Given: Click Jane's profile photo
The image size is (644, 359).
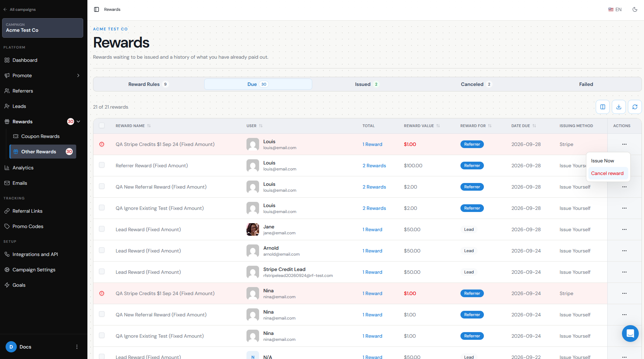Looking at the screenshot, I should pyautogui.click(x=253, y=229).
